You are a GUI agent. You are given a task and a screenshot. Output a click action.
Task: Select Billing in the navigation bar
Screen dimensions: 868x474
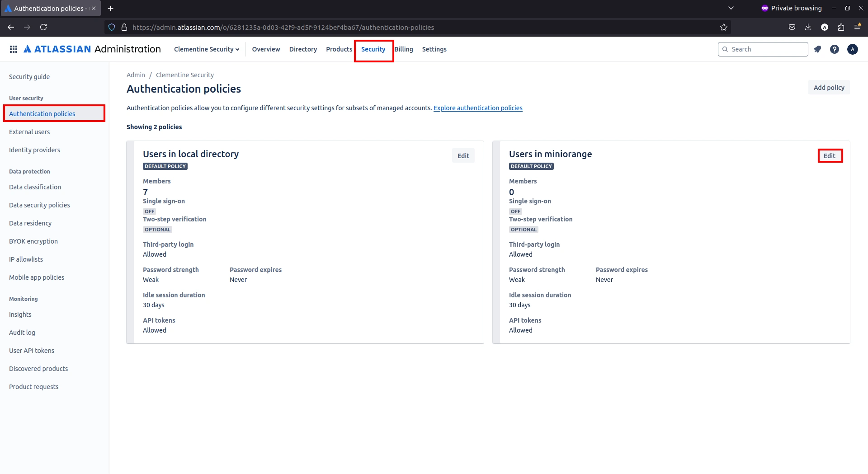pyautogui.click(x=404, y=49)
